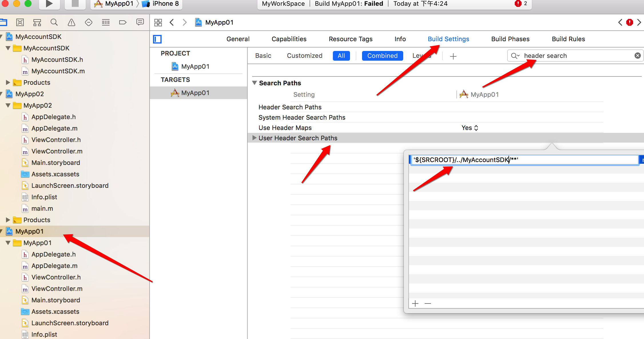Image resolution: width=644 pixels, height=339 pixels.
Task: Show Basic build settings
Action: (x=263, y=56)
